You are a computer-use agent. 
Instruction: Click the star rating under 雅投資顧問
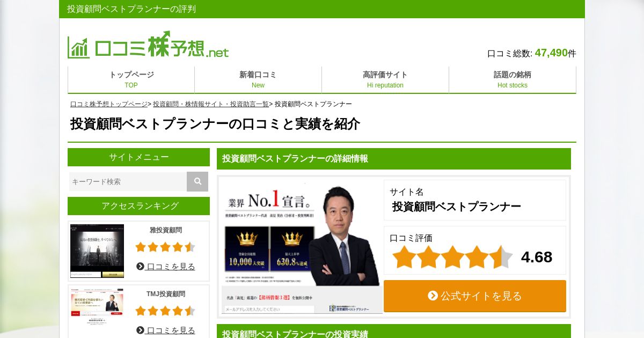point(165,247)
